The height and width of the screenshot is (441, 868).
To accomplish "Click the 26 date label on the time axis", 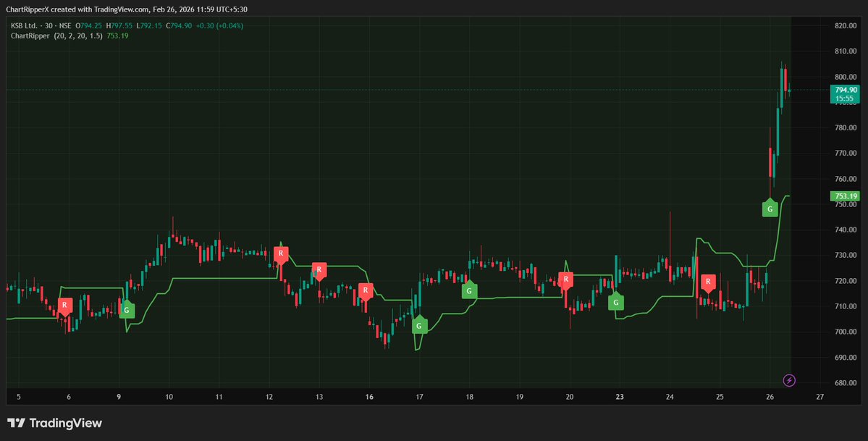I will click(x=770, y=398).
